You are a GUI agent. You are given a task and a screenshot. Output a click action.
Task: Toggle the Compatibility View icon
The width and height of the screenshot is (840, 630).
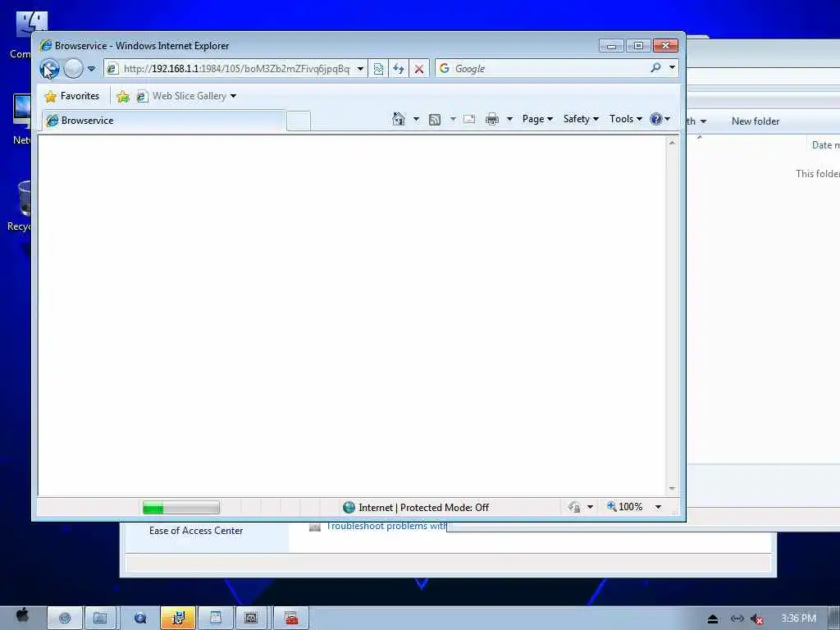(378, 69)
